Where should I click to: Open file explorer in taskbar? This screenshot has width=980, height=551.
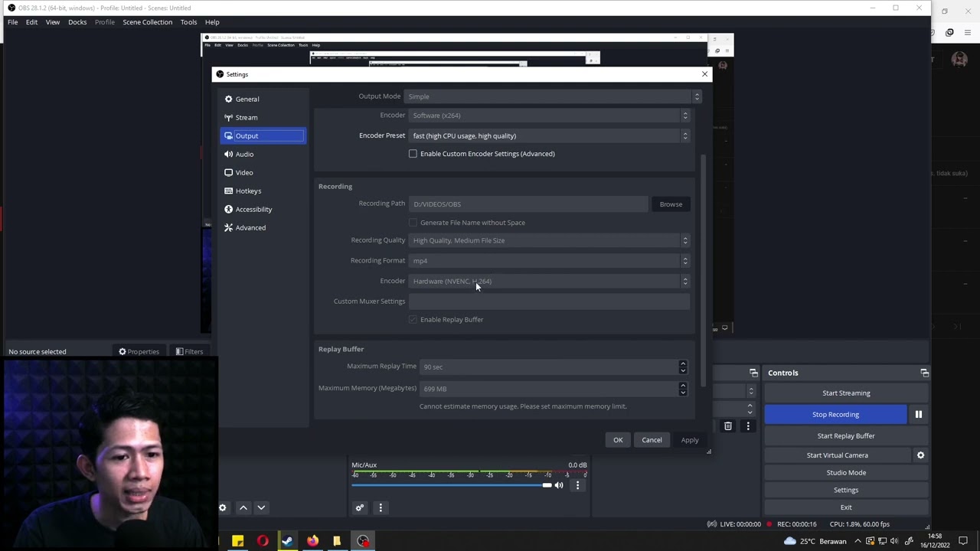pos(336,541)
